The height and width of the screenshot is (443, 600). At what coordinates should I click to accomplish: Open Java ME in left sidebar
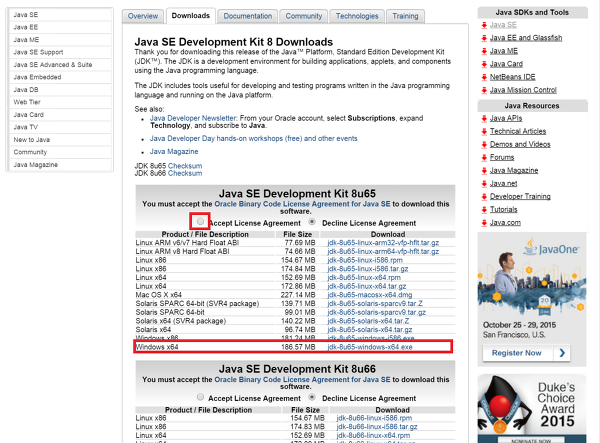click(60, 40)
